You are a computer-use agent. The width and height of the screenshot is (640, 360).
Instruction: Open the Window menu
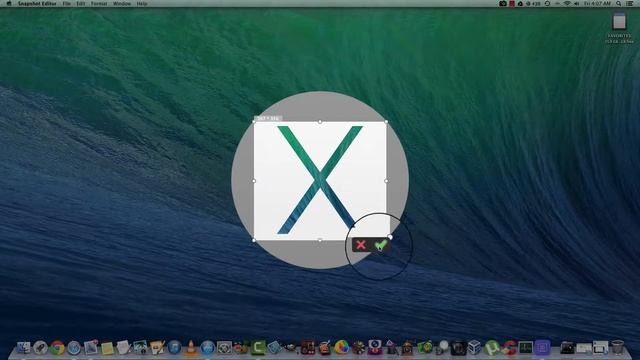click(x=122, y=3)
